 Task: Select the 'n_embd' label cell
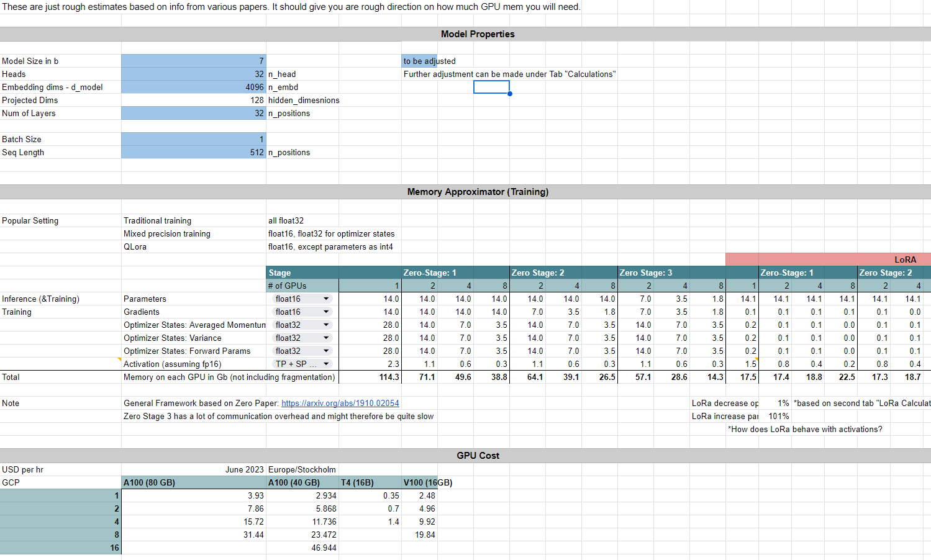pos(302,87)
